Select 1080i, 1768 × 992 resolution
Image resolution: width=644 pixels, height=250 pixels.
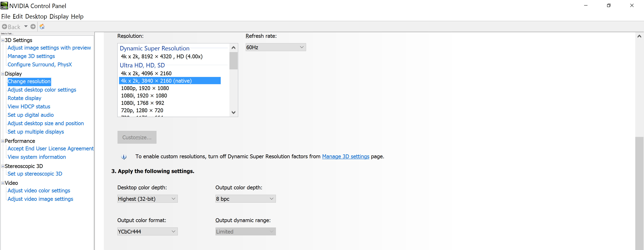(170, 103)
